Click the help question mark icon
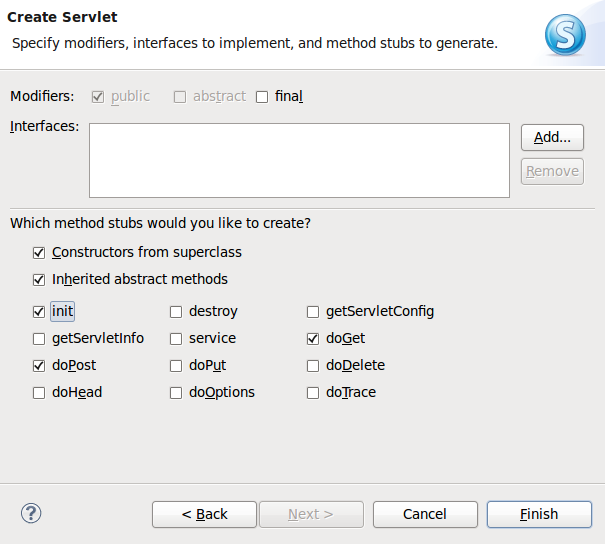This screenshot has height=544, width=605. 30,513
